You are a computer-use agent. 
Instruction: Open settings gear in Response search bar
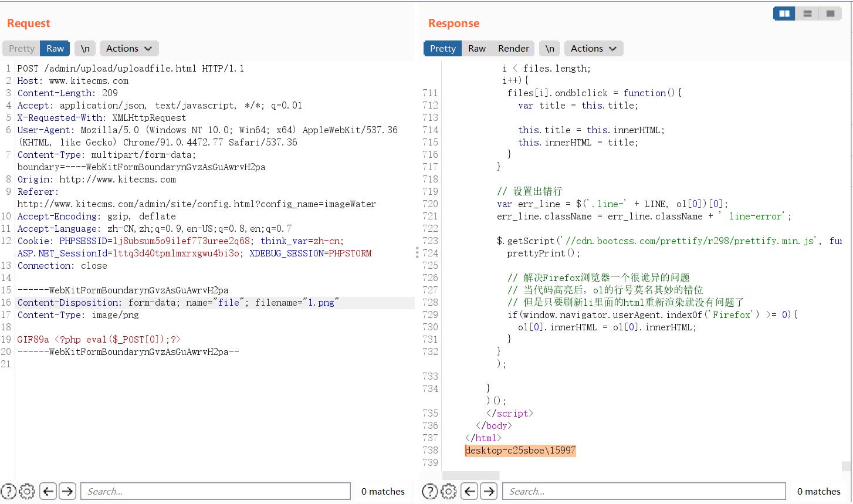coord(448,491)
